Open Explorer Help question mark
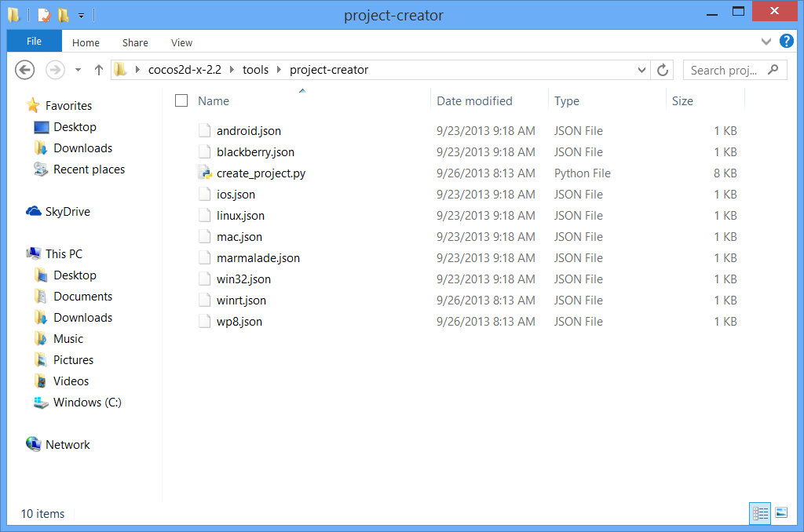 click(x=787, y=41)
